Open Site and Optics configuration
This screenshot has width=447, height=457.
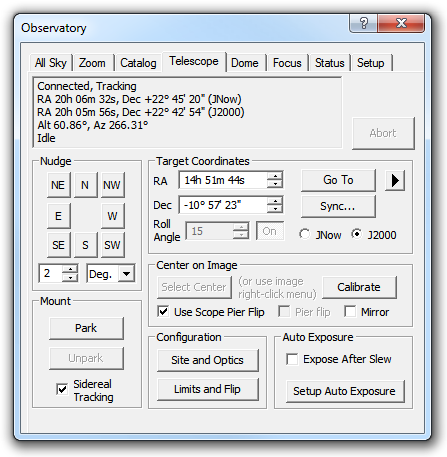[x=208, y=360]
